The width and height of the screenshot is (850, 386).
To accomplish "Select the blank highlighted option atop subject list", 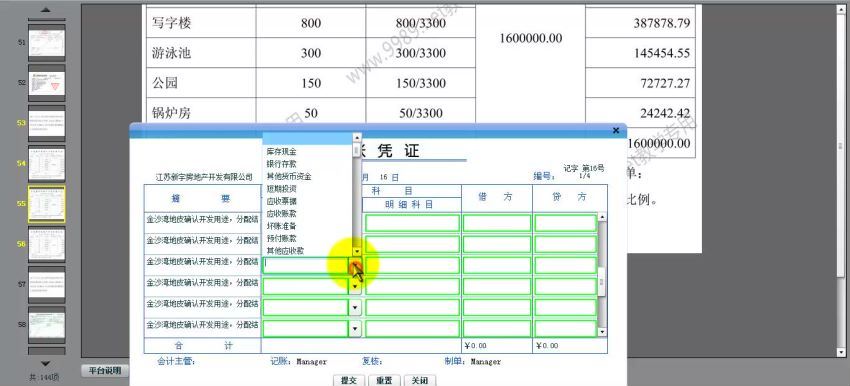I will [x=307, y=139].
